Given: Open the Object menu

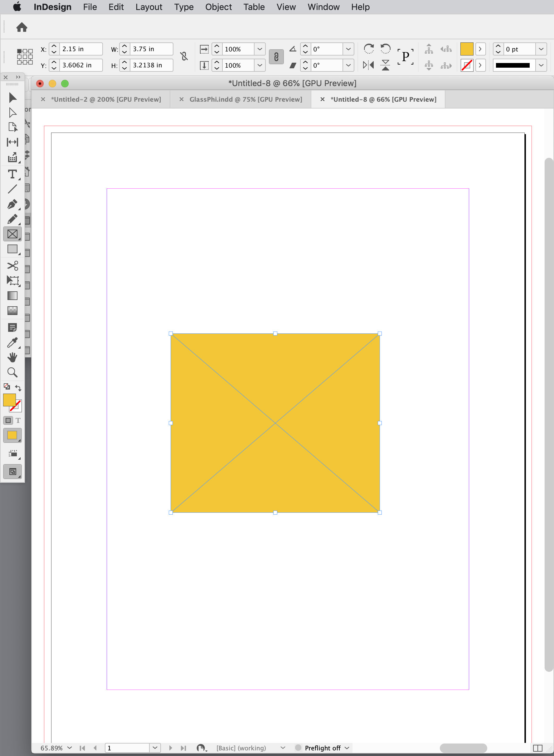Looking at the screenshot, I should pyautogui.click(x=218, y=7).
